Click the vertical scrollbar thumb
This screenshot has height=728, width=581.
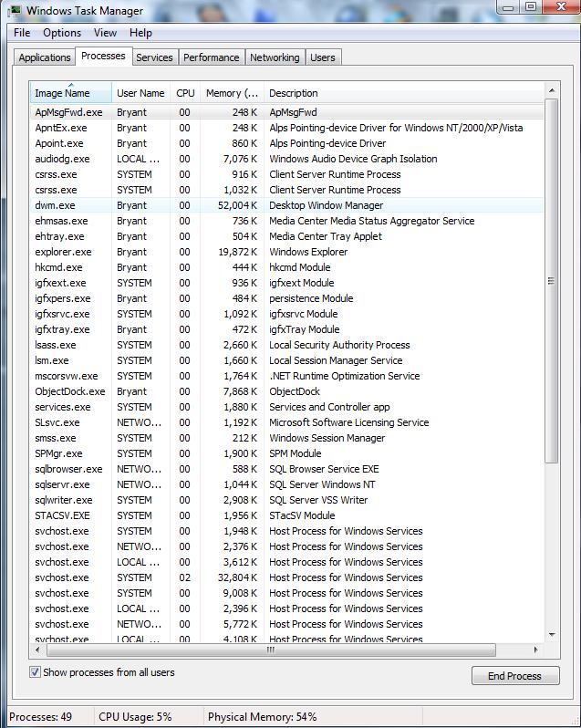pos(551,280)
